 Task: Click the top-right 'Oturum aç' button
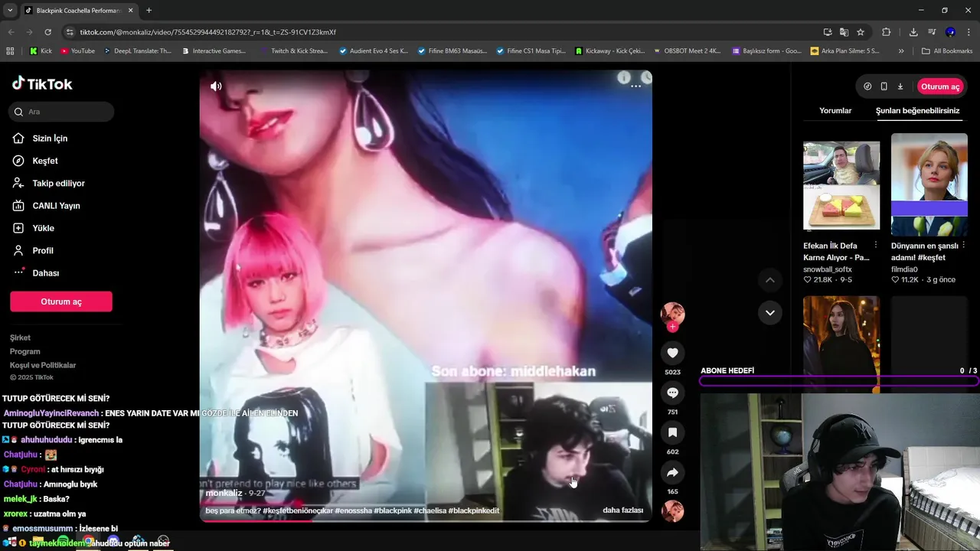pos(940,86)
